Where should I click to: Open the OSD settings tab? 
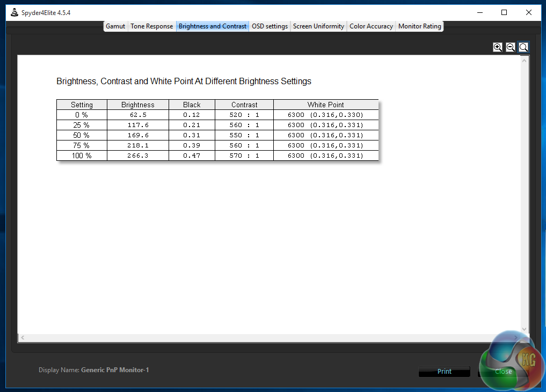pyautogui.click(x=270, y=26)
